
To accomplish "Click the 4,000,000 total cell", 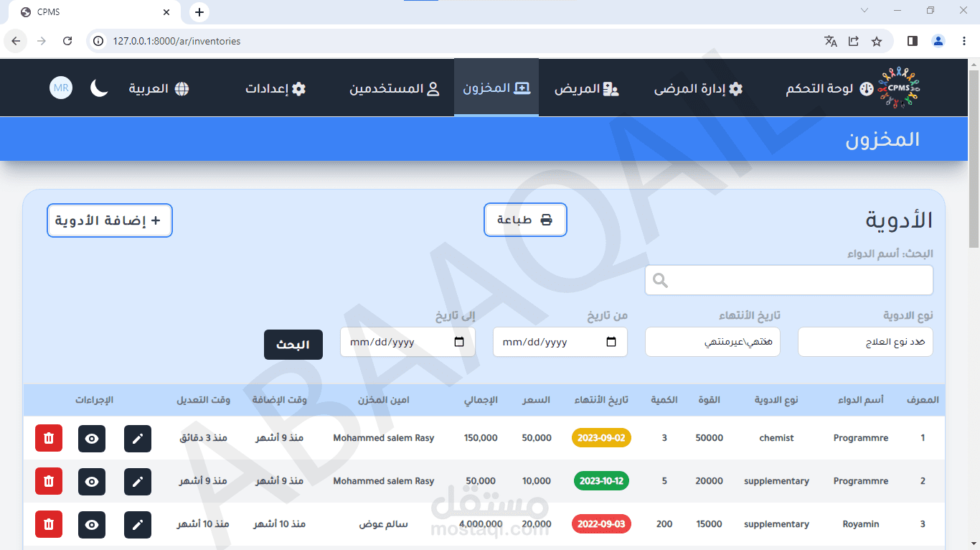I will point(481,524).
